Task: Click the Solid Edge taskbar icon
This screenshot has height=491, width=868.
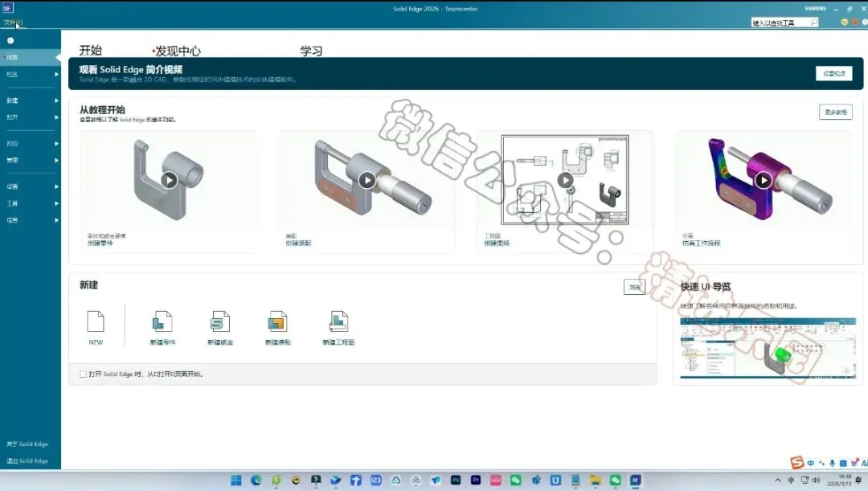Action: click(x=635, y=480)
